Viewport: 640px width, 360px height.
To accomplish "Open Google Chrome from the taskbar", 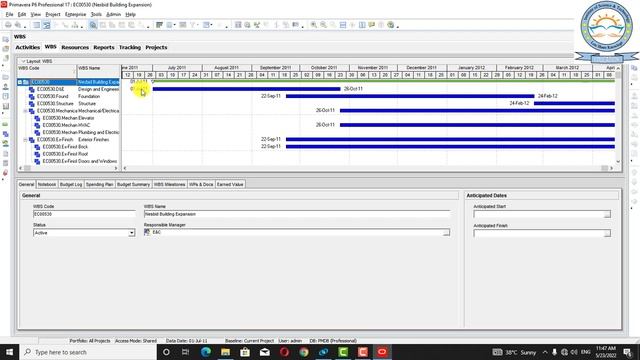I will tap(304, 352).
